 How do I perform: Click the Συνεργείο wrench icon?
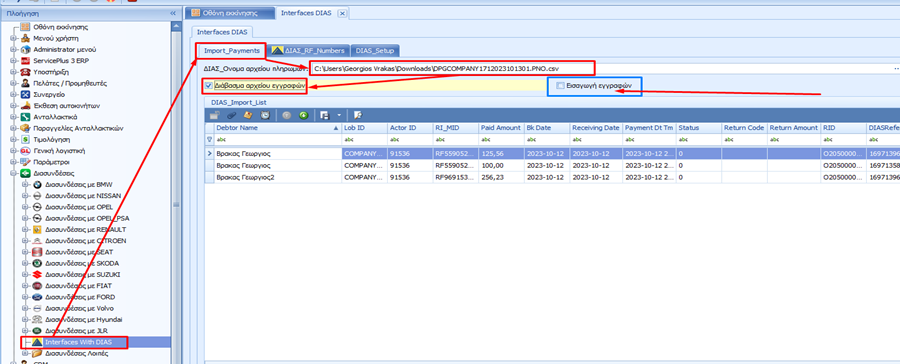tap(25, 95)
